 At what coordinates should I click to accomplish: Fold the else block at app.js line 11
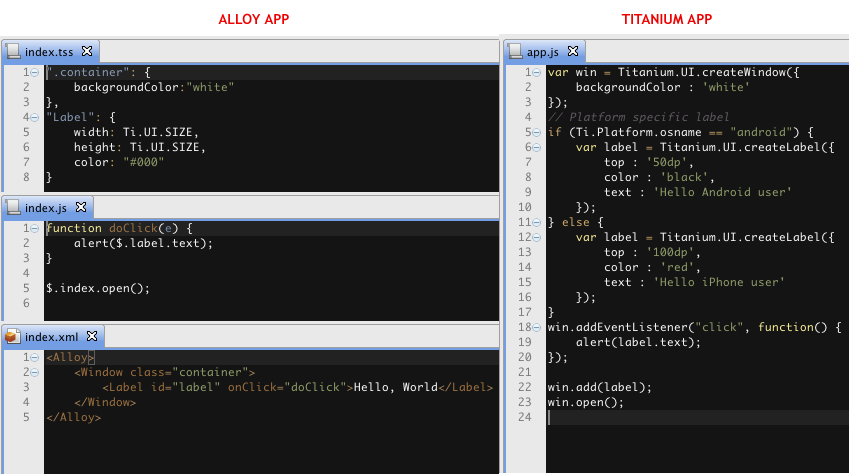click(x=537, y=223)
